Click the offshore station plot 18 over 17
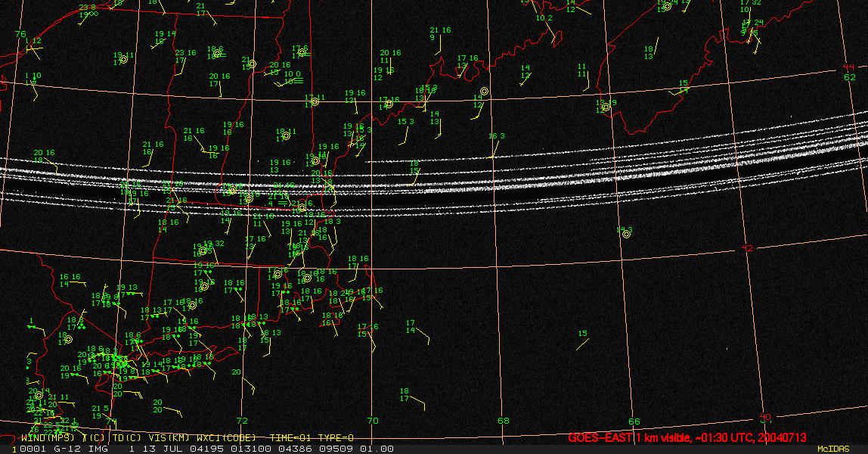The image size is (868, 454). (x=404, y=395)
